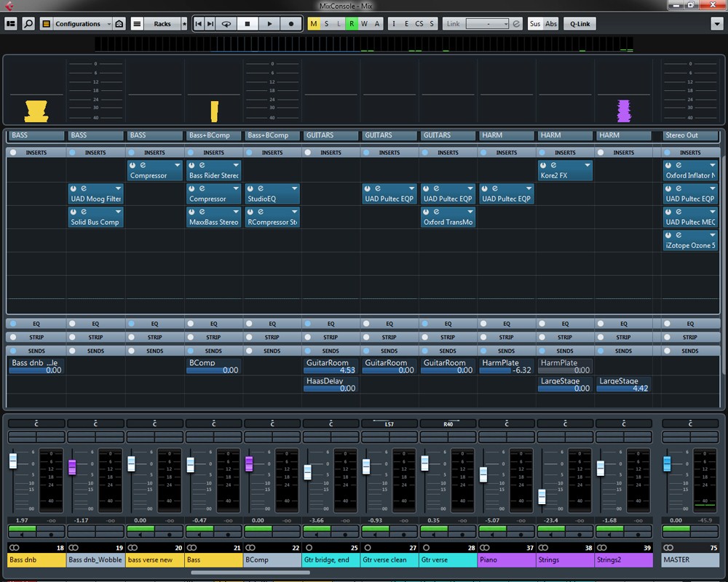Click the Play transport button
This screenshot has height=582, width=728.
click(269, 24)
